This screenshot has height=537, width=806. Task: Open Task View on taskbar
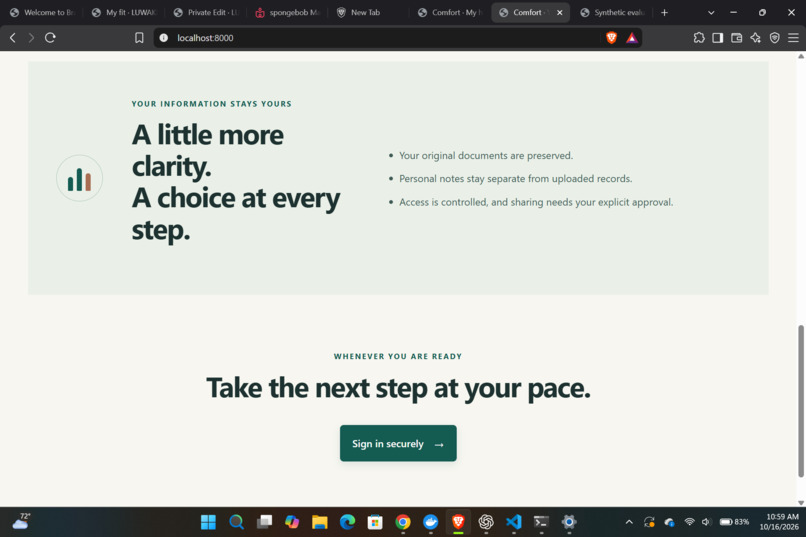[x=264, y=522]
